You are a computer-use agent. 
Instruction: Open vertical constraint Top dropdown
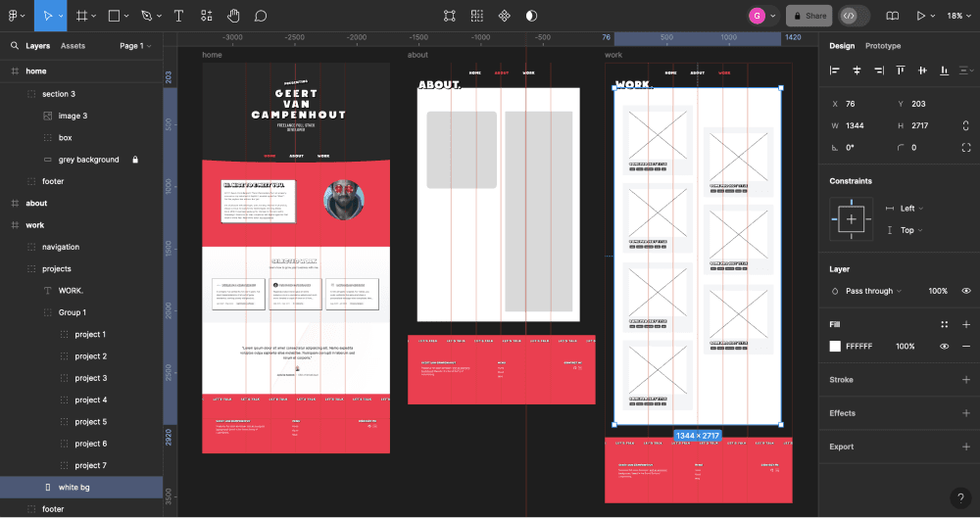pos(911,230)
